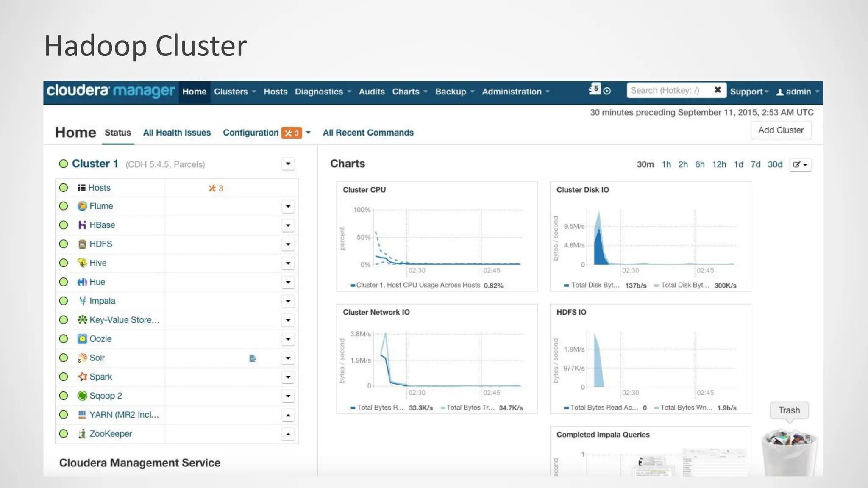The height and width of the screenshot is (488, 868).
Task: Click the Hosts grid icon
Action: 82,188
